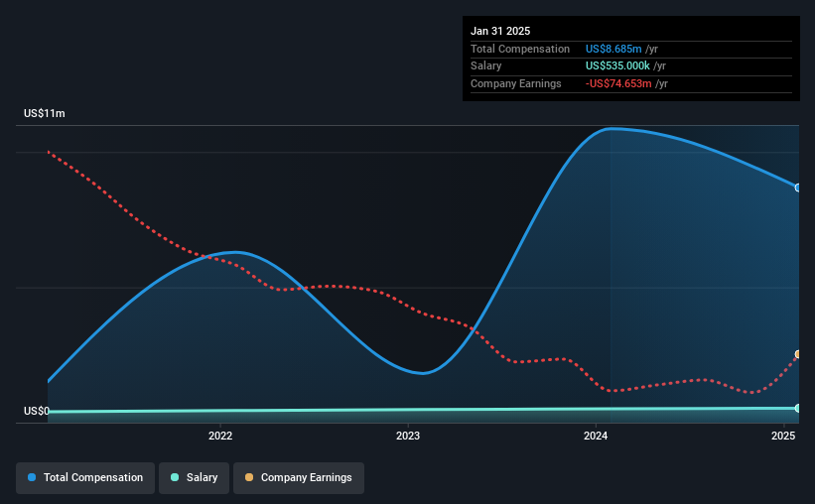
Task: Click the Total Compensation label in tooltip
Action: point(520,49)
